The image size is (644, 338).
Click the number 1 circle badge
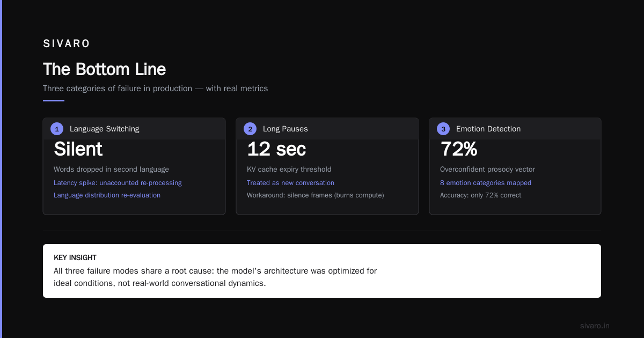click(x=57, y=129)
